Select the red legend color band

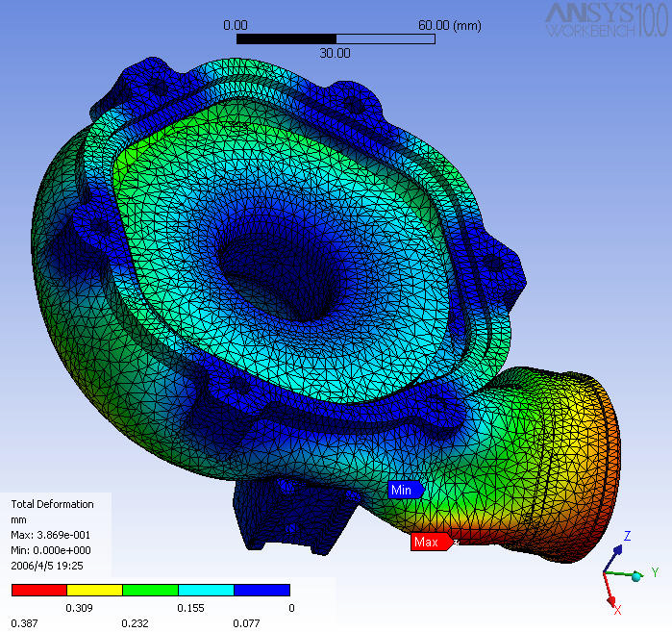click(39, 590)
